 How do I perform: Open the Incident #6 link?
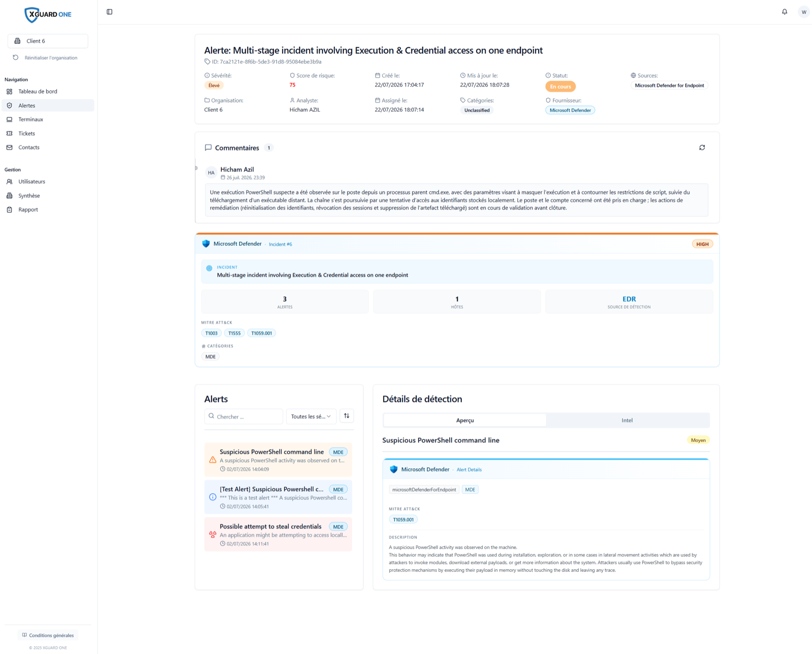click(x=281, y=244)
